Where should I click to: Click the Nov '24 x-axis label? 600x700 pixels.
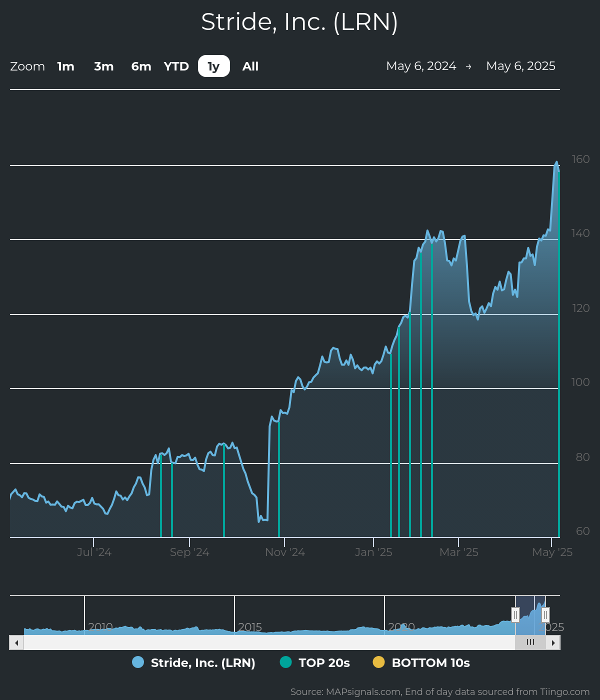point(285,552)
